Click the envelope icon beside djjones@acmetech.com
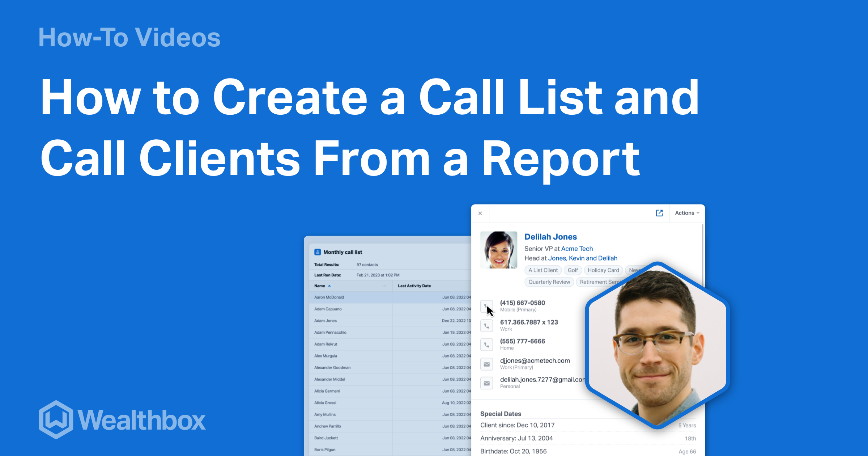The image size is (868, 456). [487, 364]
